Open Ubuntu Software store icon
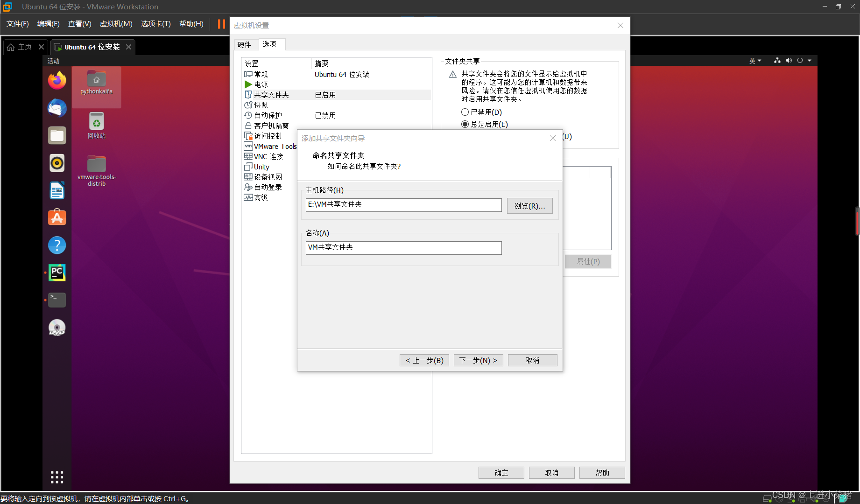The height and width of the screenshot is (504, 860). 57,218
